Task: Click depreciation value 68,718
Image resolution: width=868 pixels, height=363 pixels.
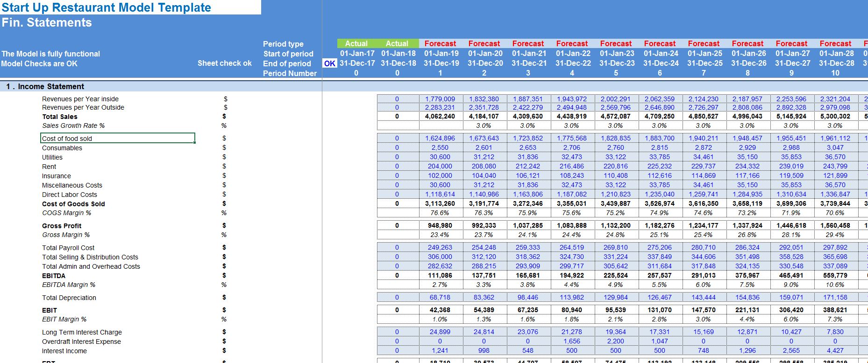Action: tap(440, 297)
